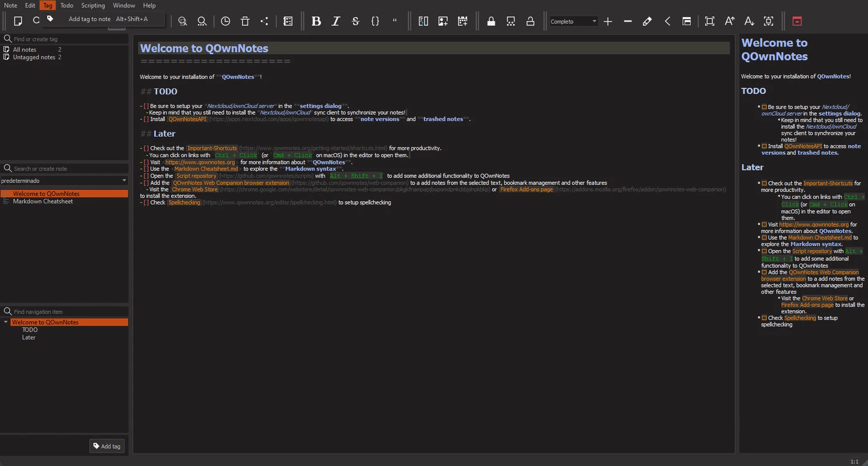This screenshot has height=466, width=868.
Task: Check the Nextcloud setup preview checkbox
Action: tap(764, 107)
